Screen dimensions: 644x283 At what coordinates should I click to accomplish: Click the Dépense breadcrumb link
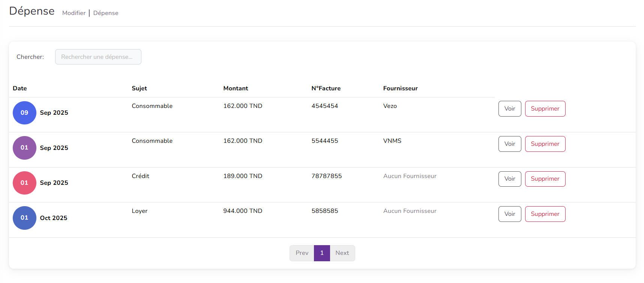point(106,13)
